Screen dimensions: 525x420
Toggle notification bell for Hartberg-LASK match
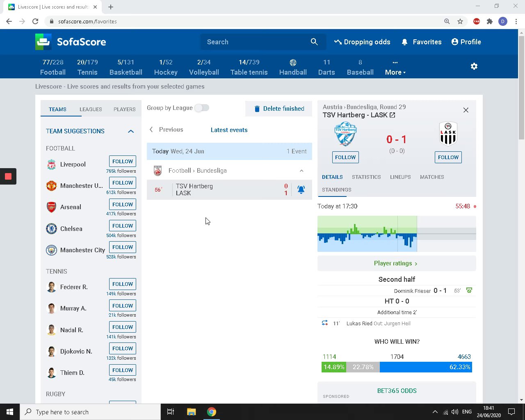301,189
